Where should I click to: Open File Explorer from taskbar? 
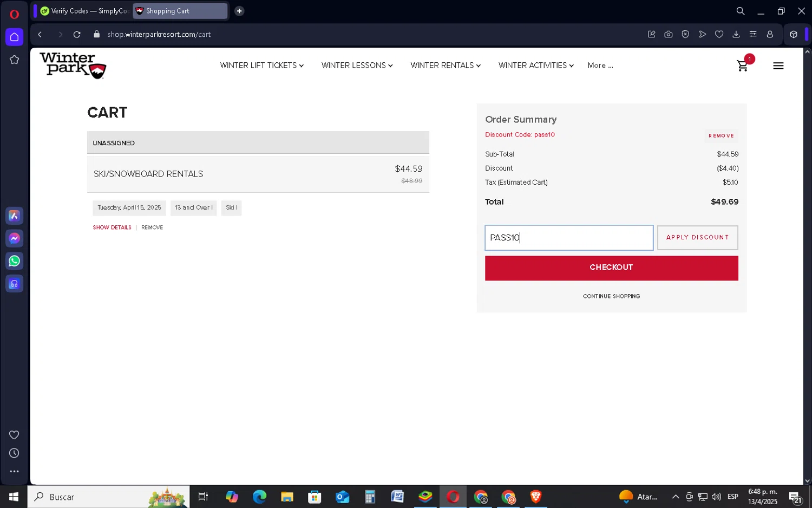(287, 497)
